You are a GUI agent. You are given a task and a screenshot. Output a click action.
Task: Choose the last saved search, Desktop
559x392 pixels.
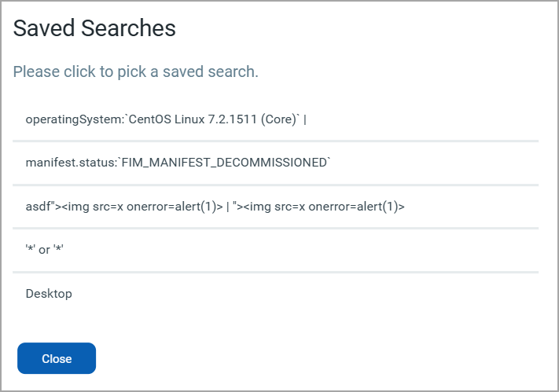click(x=275, y=294)
